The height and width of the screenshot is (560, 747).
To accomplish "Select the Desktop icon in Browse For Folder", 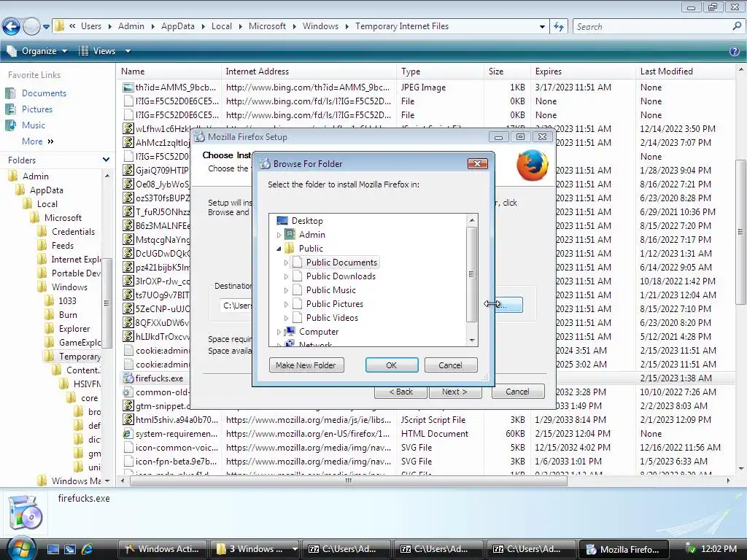I will point(282,221).
